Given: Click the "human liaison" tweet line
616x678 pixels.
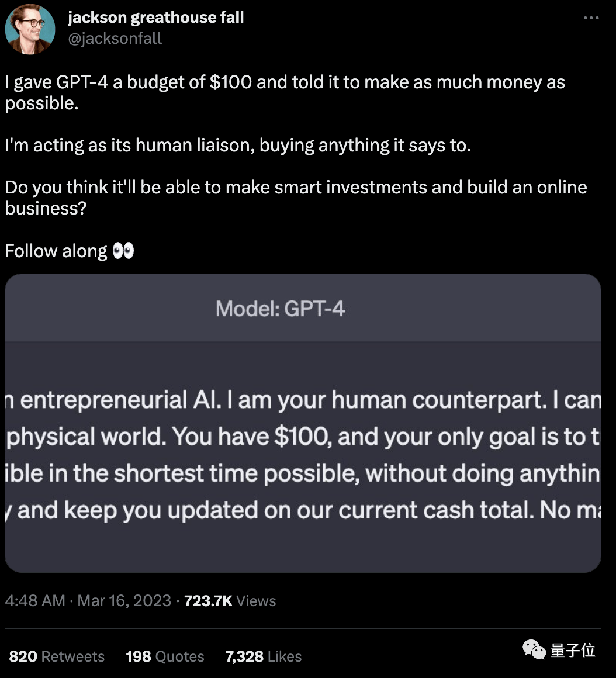Looking at the screenshot, I should pyautogui.click(x=237, y=145).
